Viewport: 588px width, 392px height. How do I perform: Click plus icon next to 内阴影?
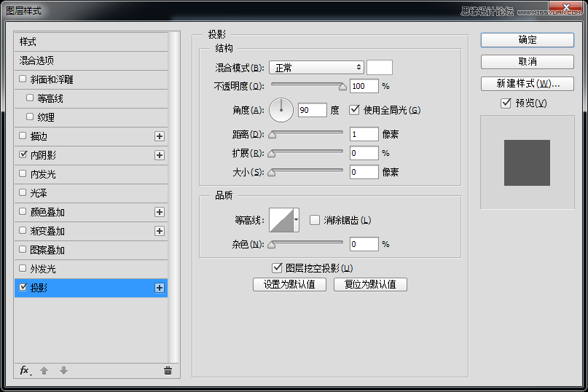pos(160,155)
